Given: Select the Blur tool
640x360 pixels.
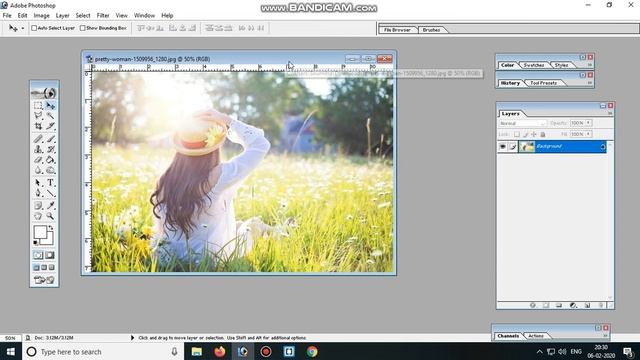Looking at the screenshot, I should [x=38, y=170].
